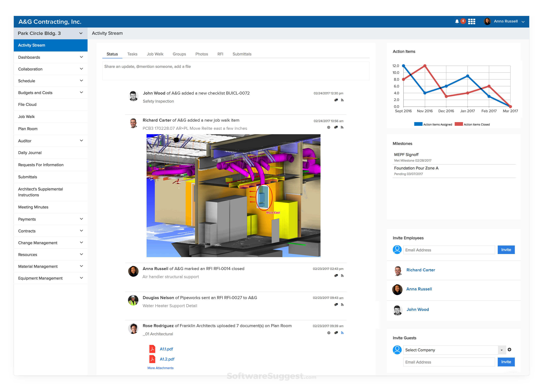Expand the Dashboards menu section
543x392 pixels.
81,57
